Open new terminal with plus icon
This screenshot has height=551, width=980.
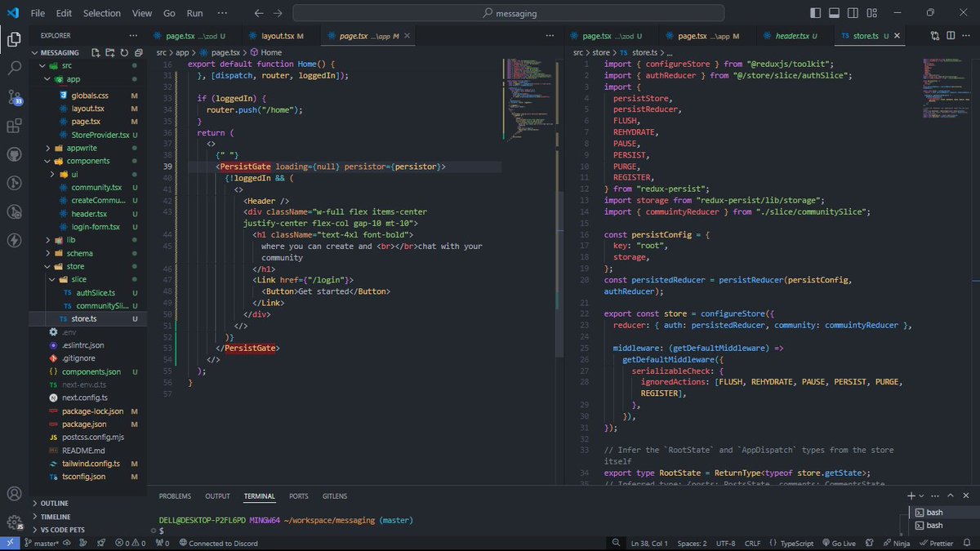911,495
